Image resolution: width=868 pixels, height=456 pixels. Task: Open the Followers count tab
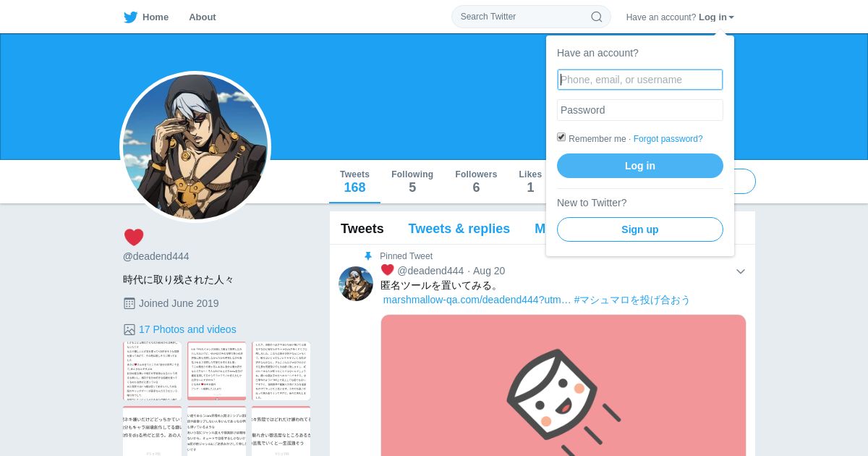point(476,182)
